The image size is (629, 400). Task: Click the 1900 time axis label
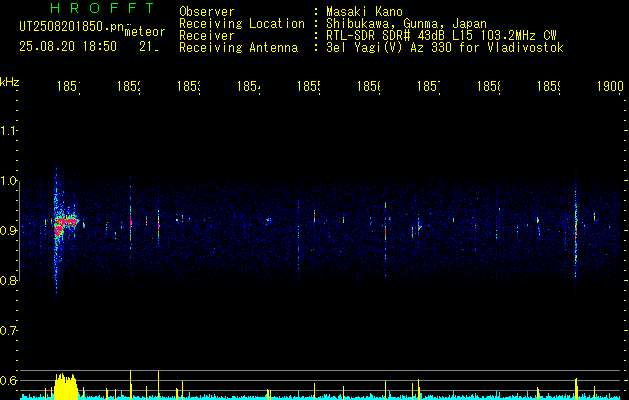tap(610, 87)
